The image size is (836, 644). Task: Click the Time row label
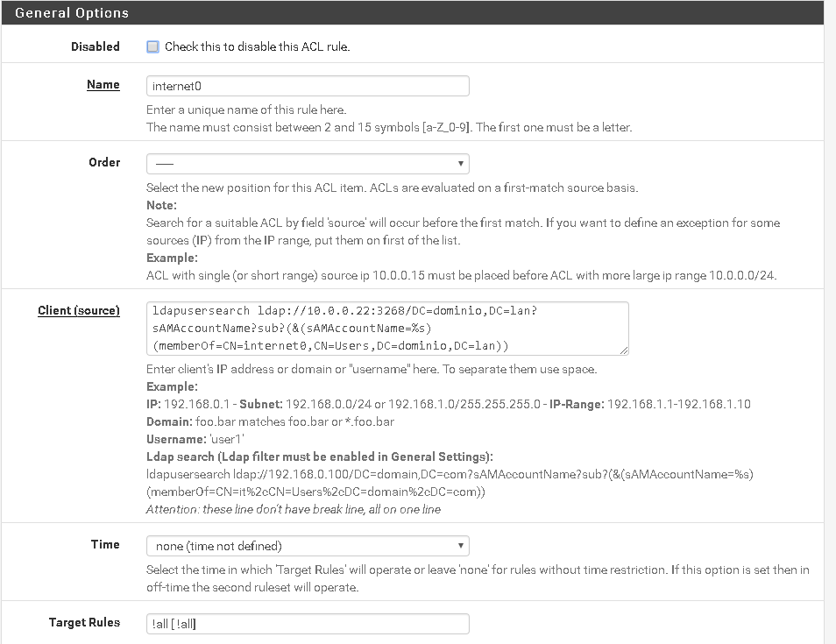click(x=105, y=544)
